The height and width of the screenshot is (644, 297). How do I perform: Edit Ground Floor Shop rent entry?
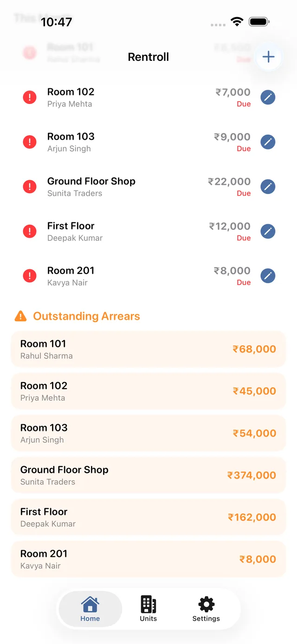point(268,187)
